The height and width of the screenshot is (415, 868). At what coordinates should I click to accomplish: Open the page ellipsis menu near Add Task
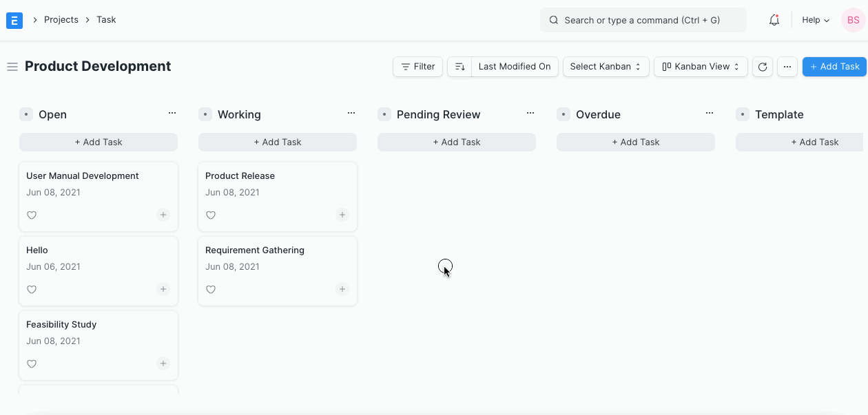787,66
